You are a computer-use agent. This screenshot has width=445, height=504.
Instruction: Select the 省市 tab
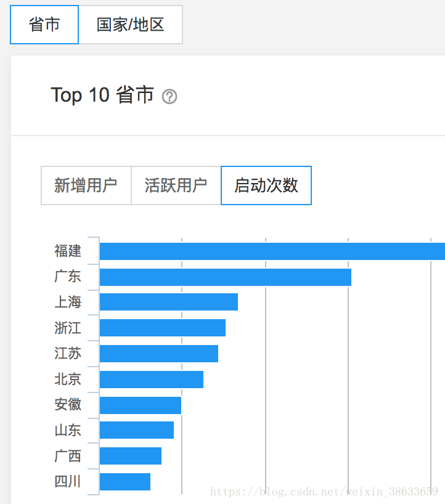pyautogui.click(x=44, y=25)
